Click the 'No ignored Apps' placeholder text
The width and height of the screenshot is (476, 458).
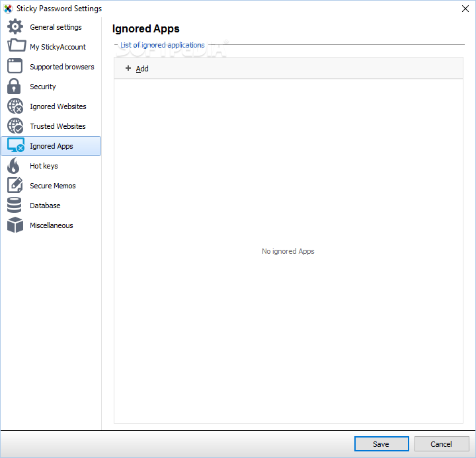click(x=288, y=251)
